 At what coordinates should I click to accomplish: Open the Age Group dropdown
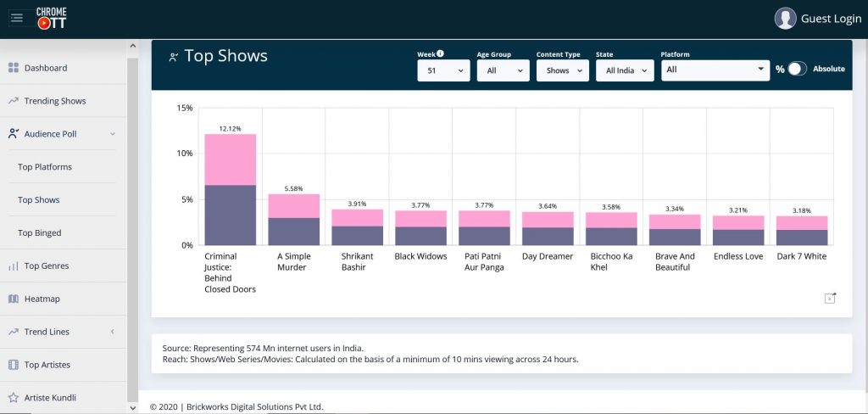pos(503,70)
